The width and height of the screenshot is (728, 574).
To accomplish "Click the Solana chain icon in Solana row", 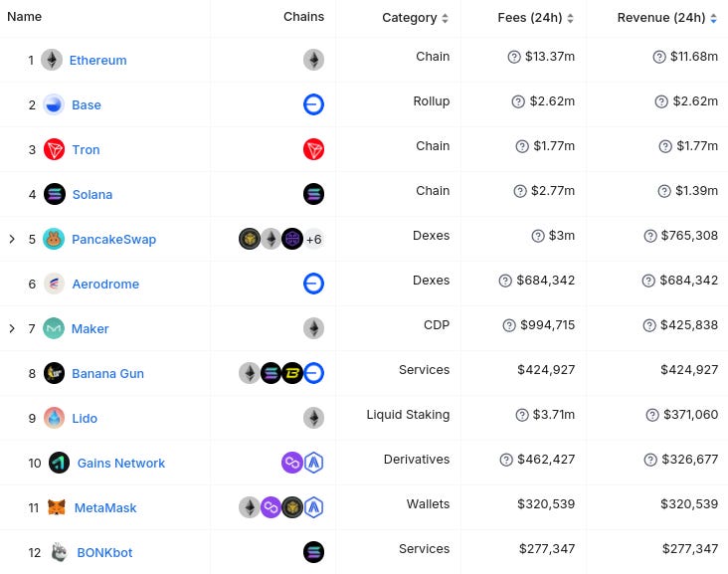I will pyautogui.click(x=314, y=194).
